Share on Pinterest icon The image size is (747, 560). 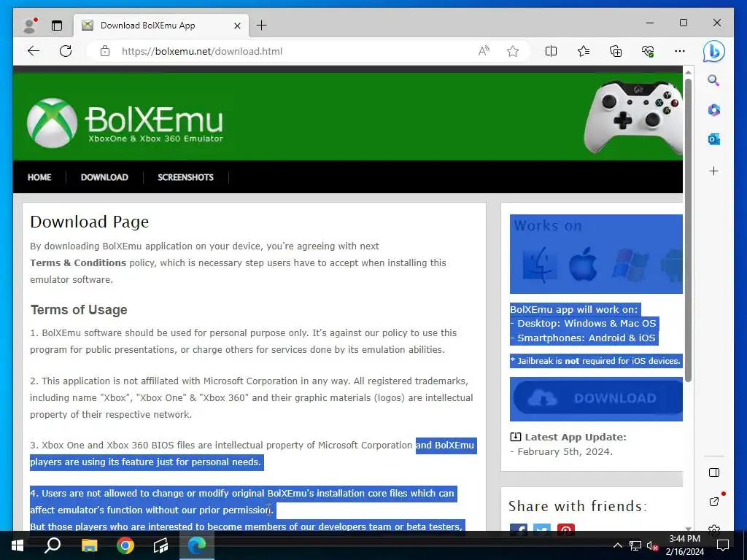(566, 529)
